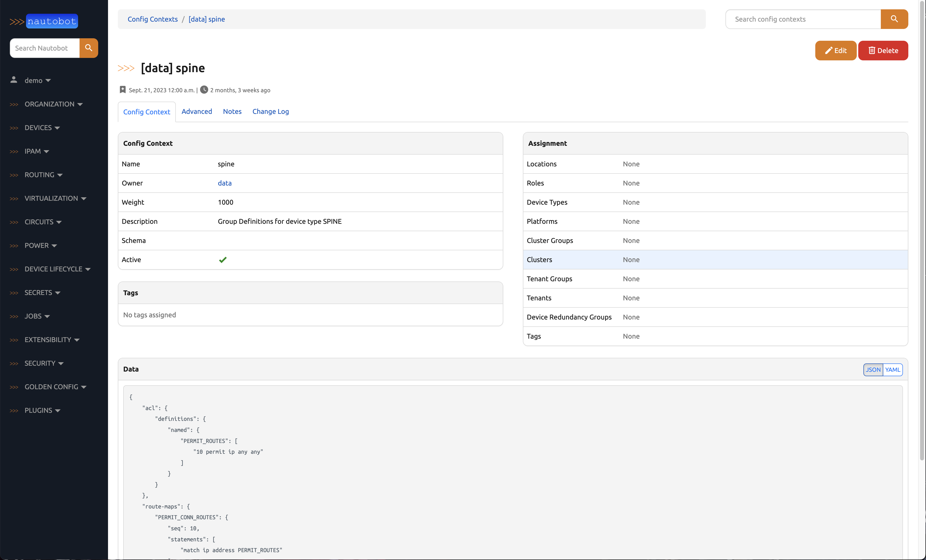Click the config contexts search magnifier icon
The image size is (926, 560).
(x=894, y=19)
